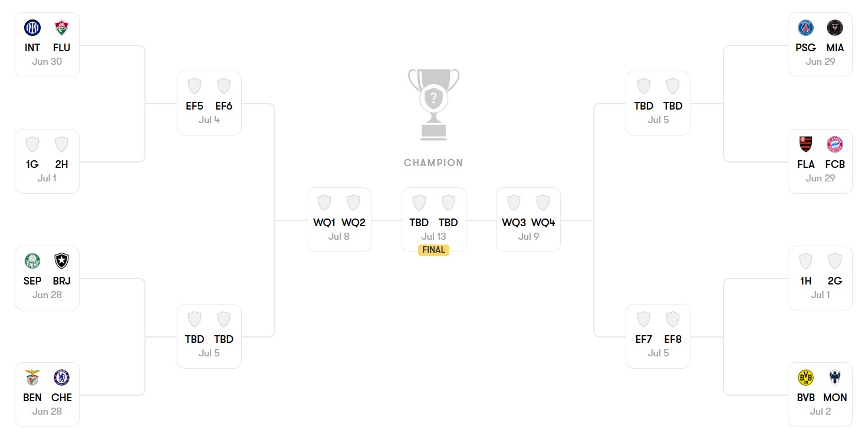Screen dimensions: 868x440
Task: Select the Benfica team logo
Action: click(x=32, y=378)
